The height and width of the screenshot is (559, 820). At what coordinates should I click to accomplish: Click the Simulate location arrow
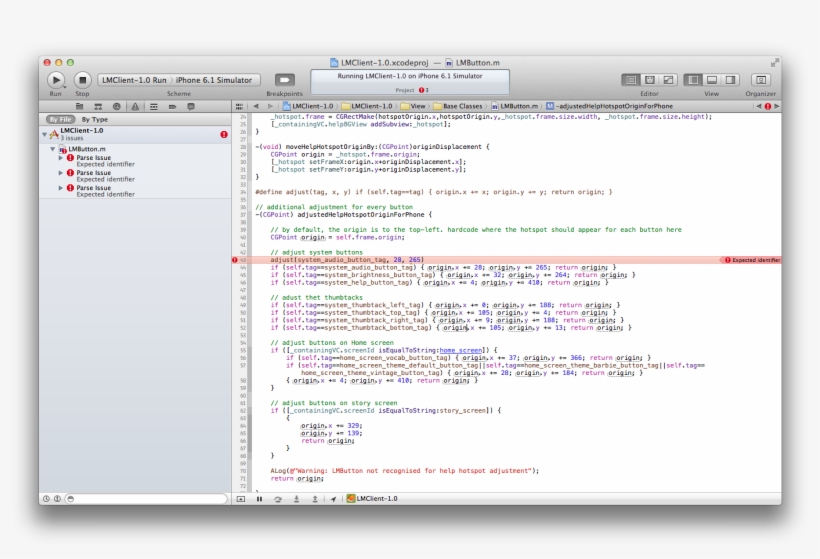(333, 499)
